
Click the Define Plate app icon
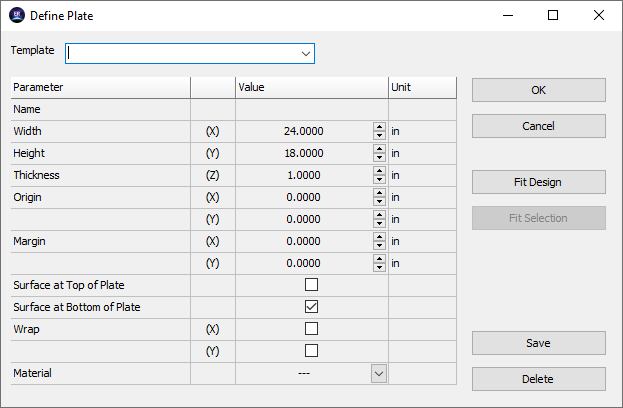click(17, 16)
